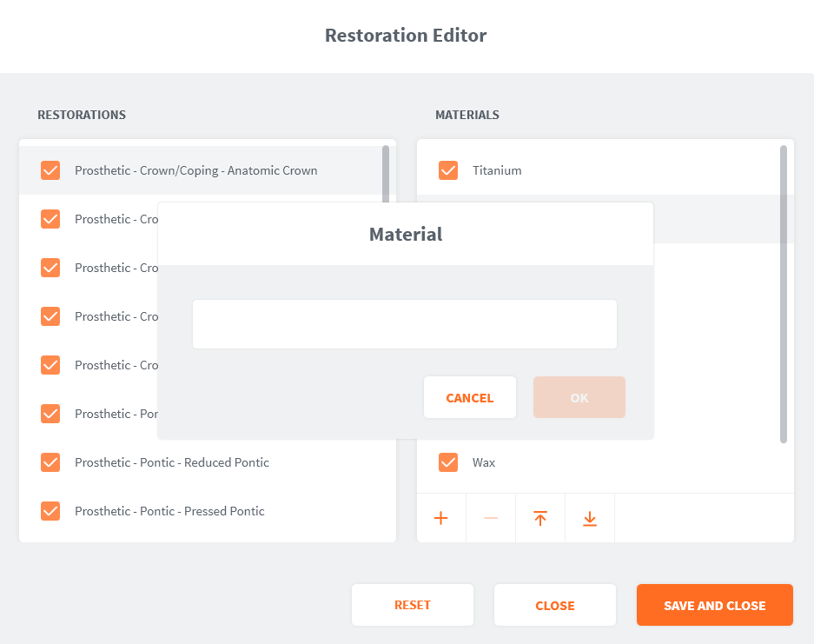
Task: Click the plus icon to add material
Action: coord(441,519)
